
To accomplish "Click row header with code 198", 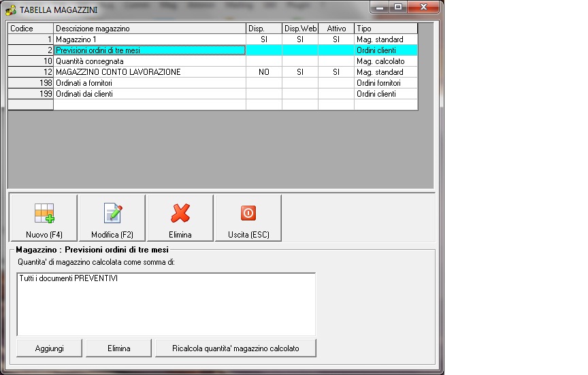I will (x=31, y=83).
